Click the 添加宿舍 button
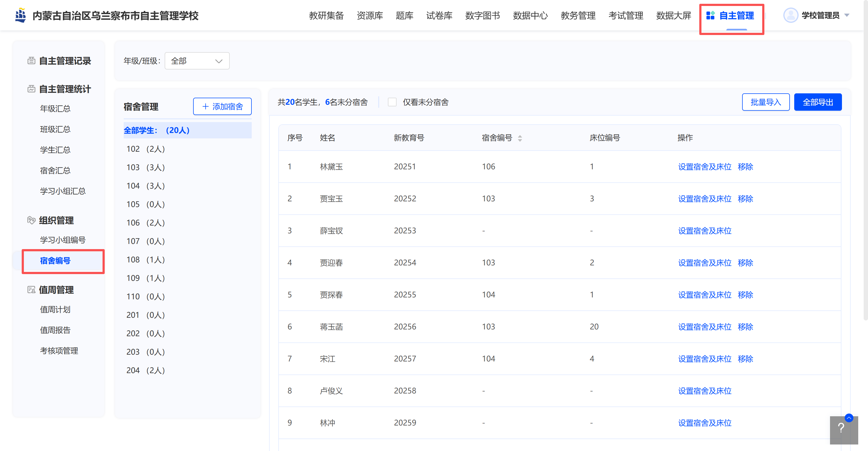 (222, 107)
